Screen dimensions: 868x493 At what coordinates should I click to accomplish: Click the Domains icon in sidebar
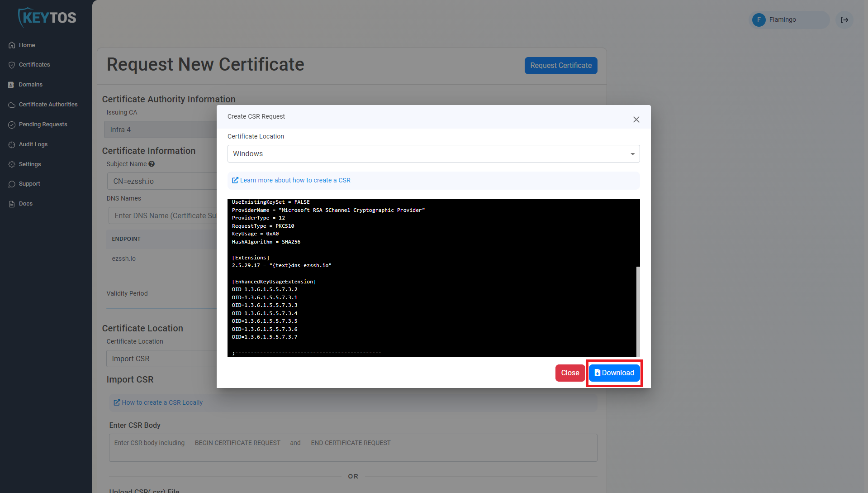click(x=12, y=85)
